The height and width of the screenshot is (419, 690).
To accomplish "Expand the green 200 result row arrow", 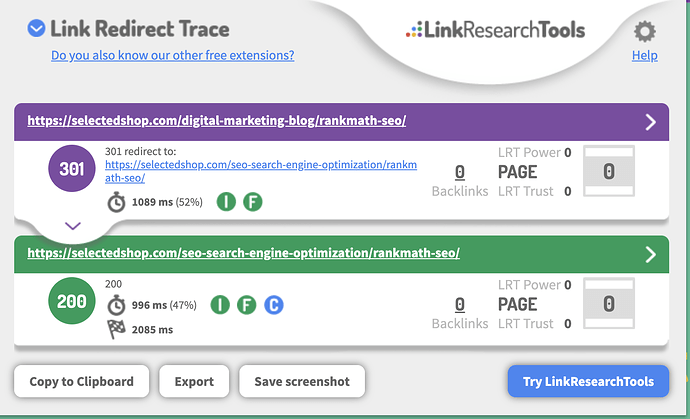I will point(651,254).
